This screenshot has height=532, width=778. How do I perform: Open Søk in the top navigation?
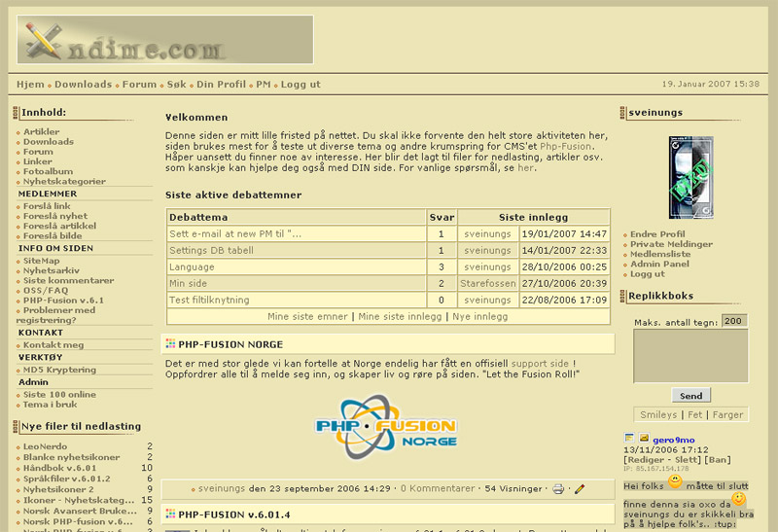pyautogui.click(x=177, y=85)
